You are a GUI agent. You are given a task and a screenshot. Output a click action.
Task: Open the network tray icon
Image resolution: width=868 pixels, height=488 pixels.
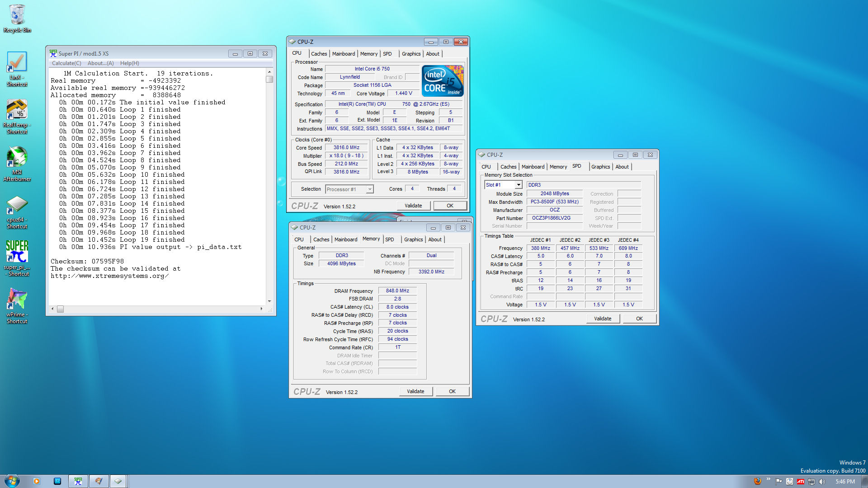(811, 482)
